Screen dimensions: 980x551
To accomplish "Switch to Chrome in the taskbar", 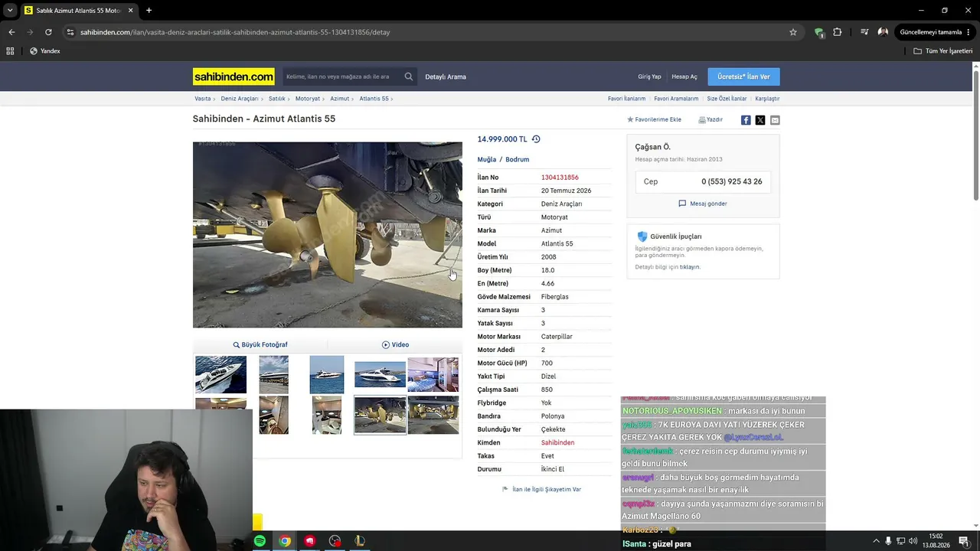I will click(285, 541).
